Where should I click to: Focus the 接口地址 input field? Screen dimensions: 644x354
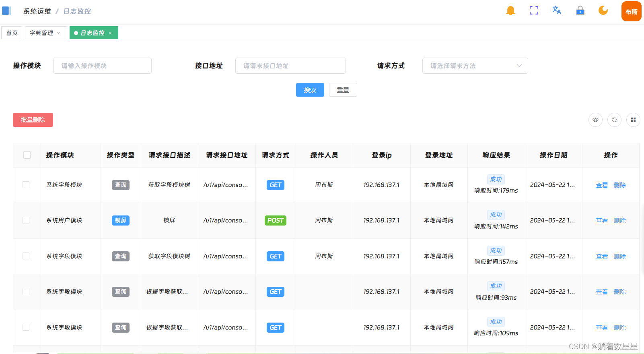coord(290,66)
